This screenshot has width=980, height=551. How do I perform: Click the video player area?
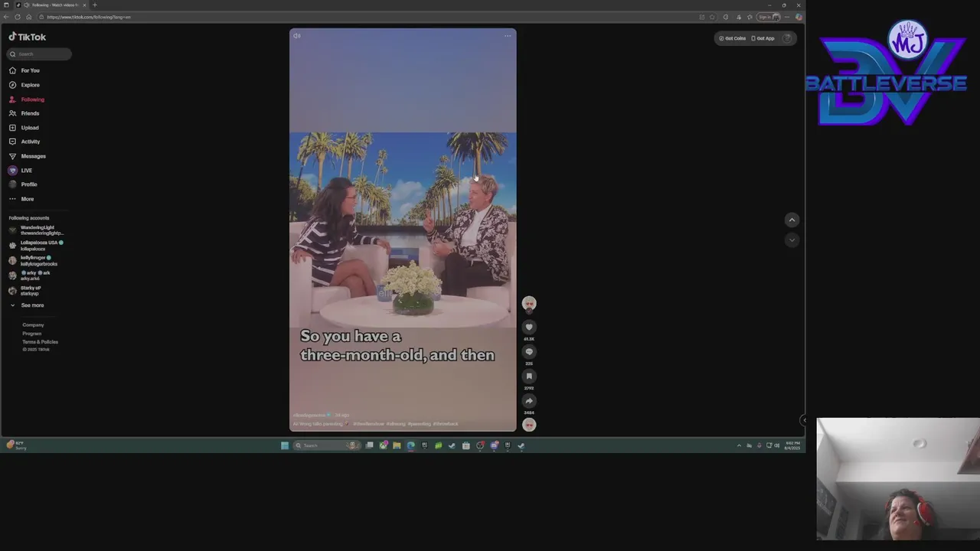coord(403,230)
